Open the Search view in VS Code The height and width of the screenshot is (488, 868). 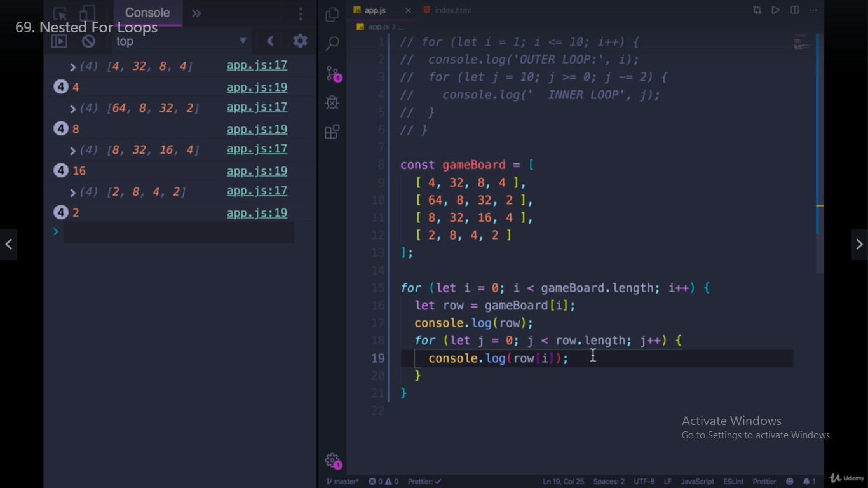[331, 43]
